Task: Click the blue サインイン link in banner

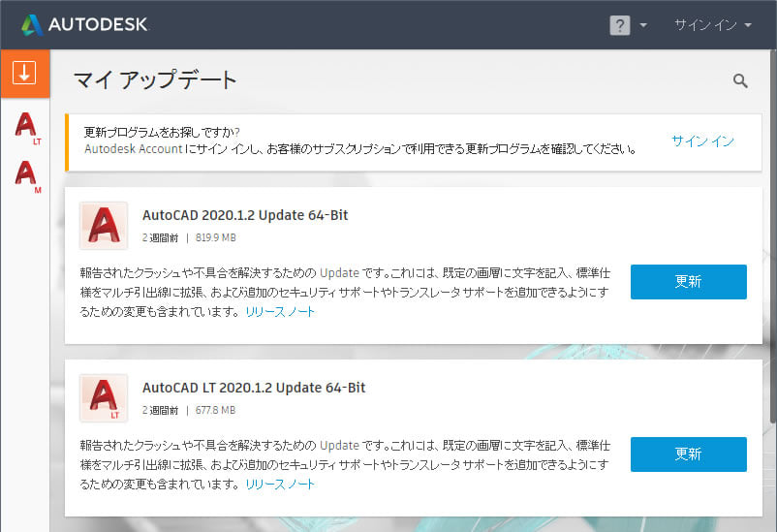Action: (702, 141)
